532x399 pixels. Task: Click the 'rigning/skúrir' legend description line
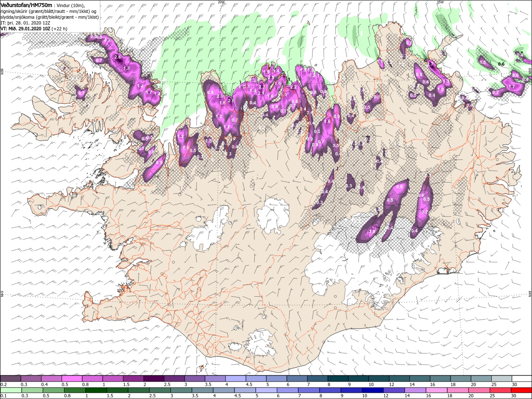(x=49, y=11)
